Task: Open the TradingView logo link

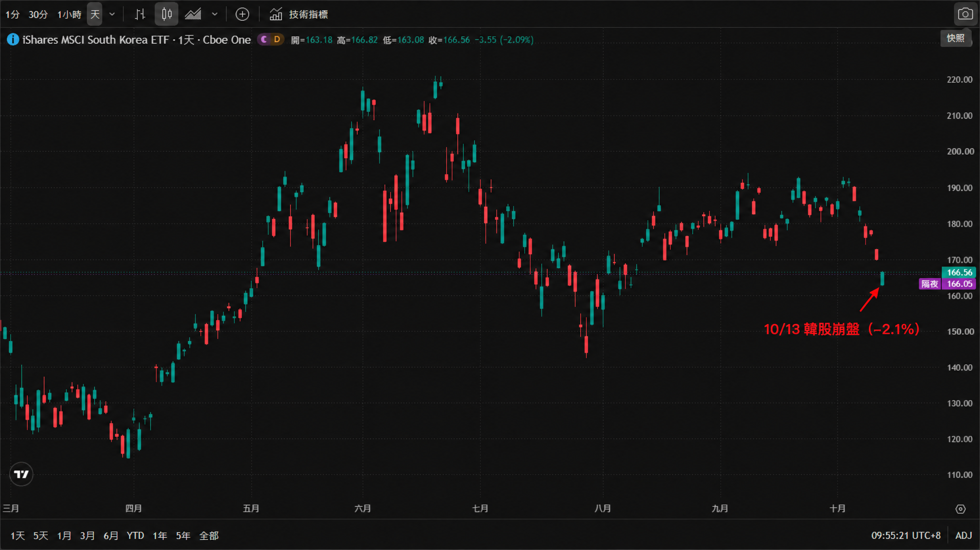Action: (x=21, y=474)
